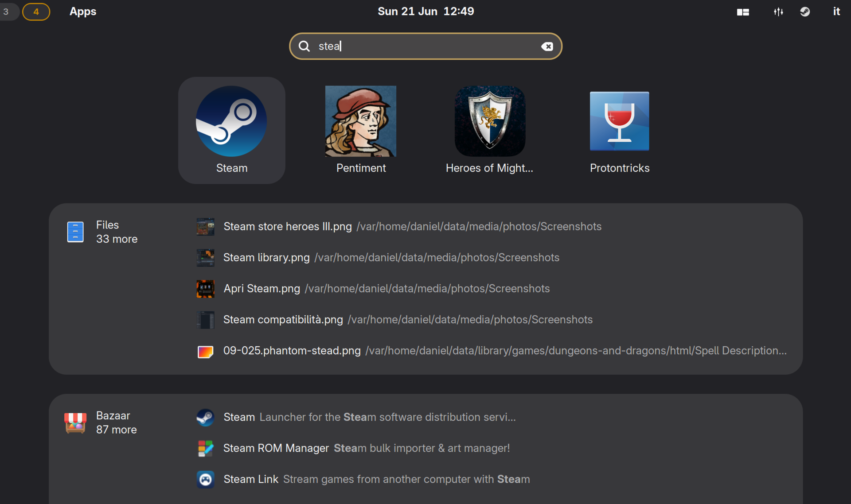The image size is (851, 504).
Task: Open the Files provider icon
Action: point(75,232)
